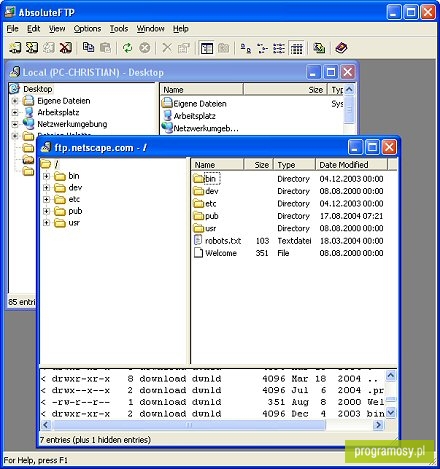Click the greyed reconnect icon in the toolbar
Viewport: 440px width, 469px height.
[x=49, y=48]
